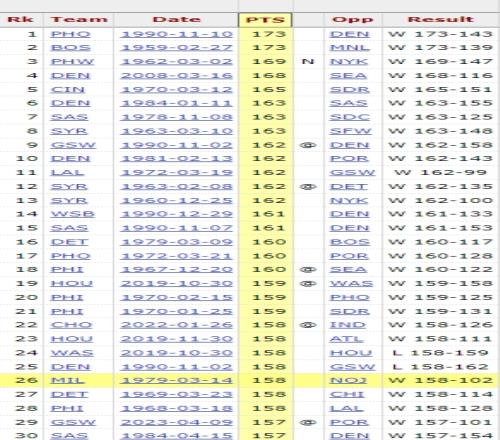Open NYK opponent link in row 3
500x440 pixels.
(349, 62)
